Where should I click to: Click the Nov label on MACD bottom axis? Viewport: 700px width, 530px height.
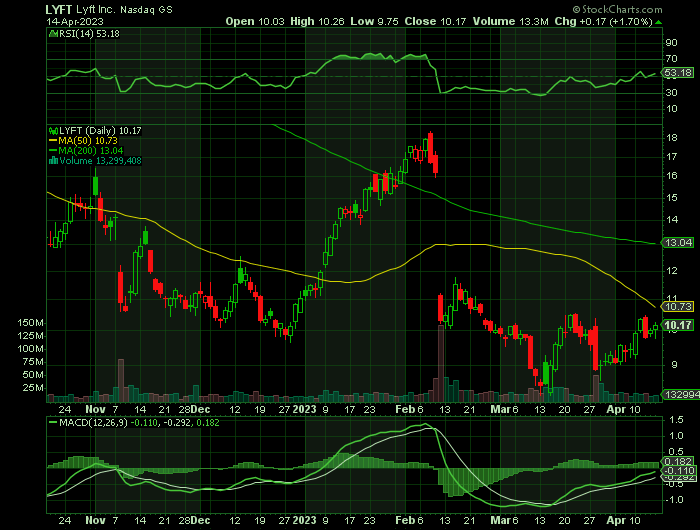tap(95, 520)
